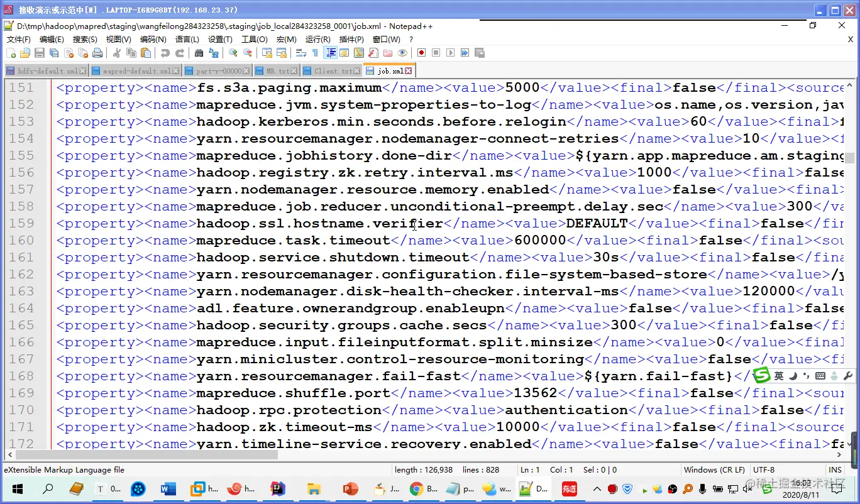Open the 运行(R) menu

tap(317, 40)
